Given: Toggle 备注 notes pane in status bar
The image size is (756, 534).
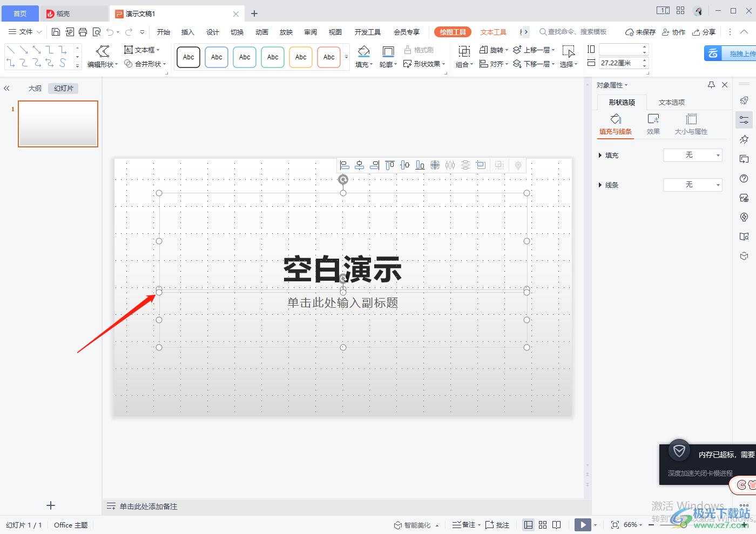Looking at the screenshot, I should [x=466, y=525].
